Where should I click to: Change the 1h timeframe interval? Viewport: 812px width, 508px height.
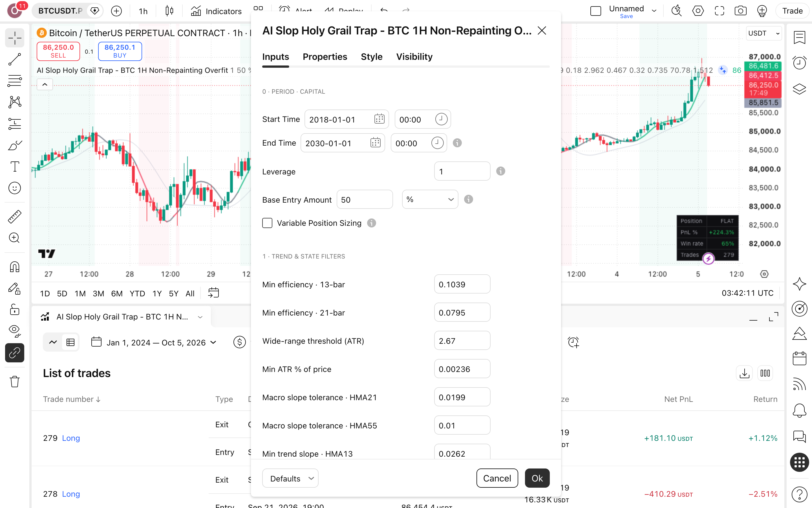pyautogui.click(x=143, y=11)
